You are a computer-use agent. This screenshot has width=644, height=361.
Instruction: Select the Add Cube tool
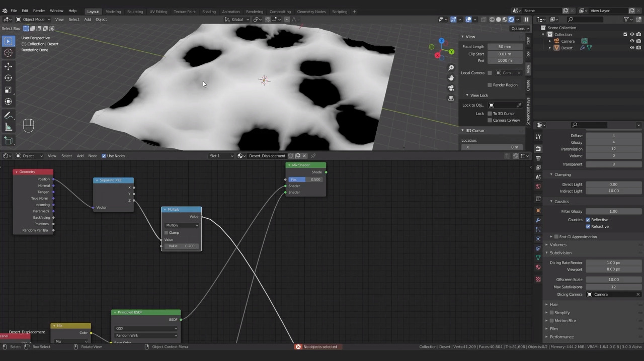[8, 140]
